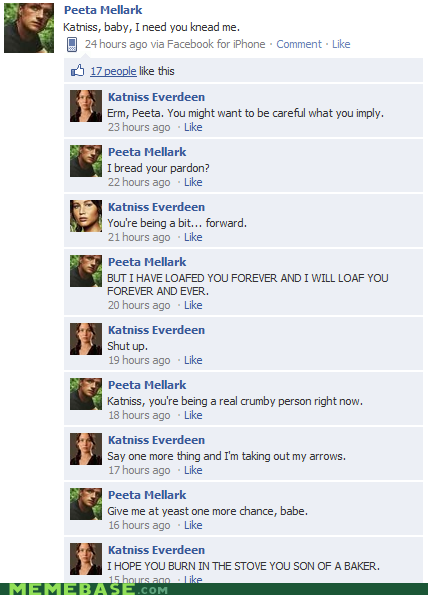Like Peeta's main post about kneading

[x=341, y=44]
